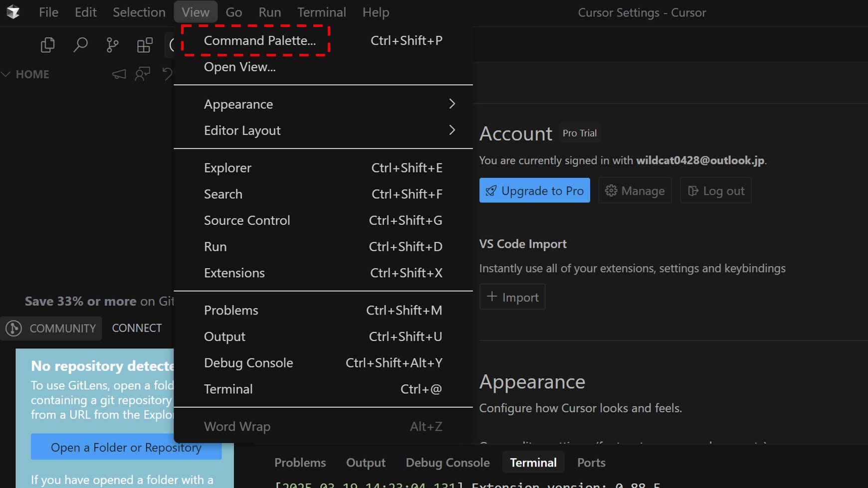Viewport: 868px width, 488px height.
Task: Choose Open View... menu entry
Action: click(x=323, y=67)
